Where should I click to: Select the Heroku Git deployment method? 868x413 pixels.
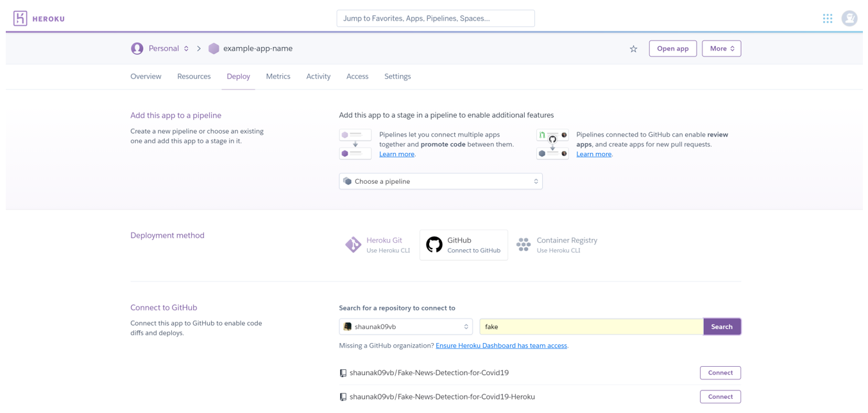tap(378, 245)
